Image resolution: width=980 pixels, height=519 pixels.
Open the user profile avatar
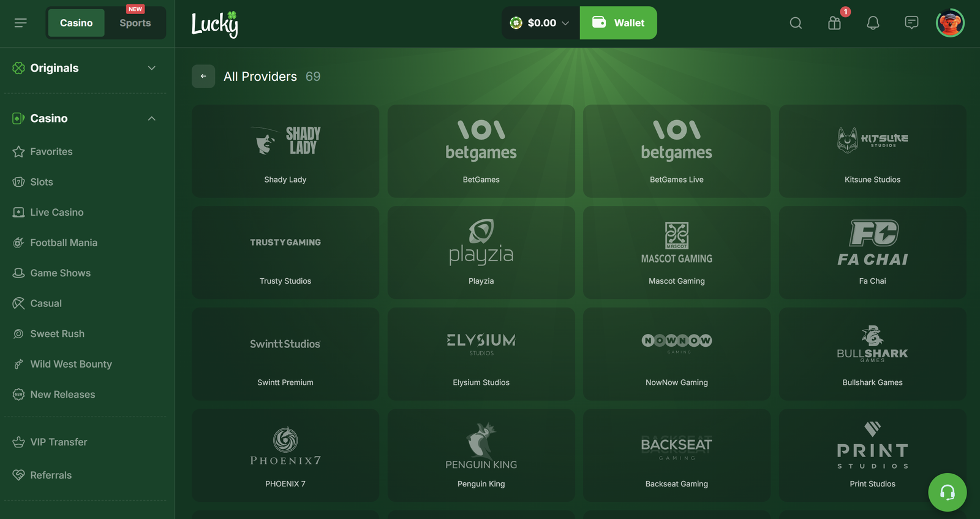coord(950,23)
